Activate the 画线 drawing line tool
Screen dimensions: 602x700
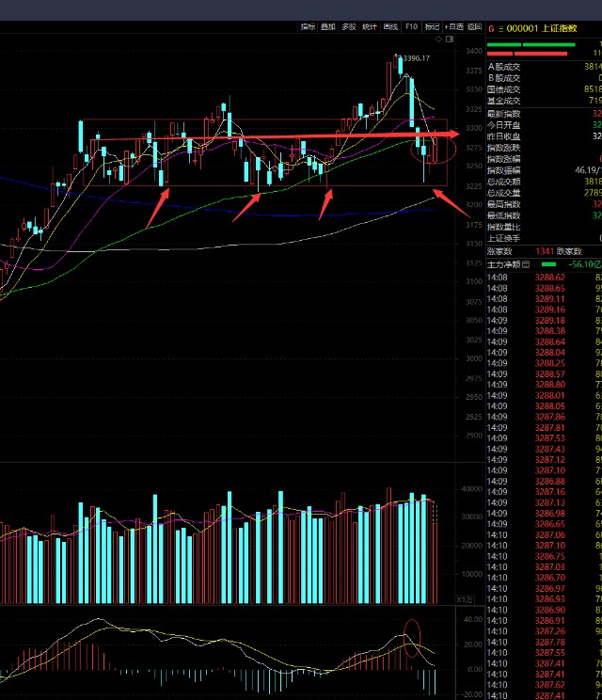point(390,27)
